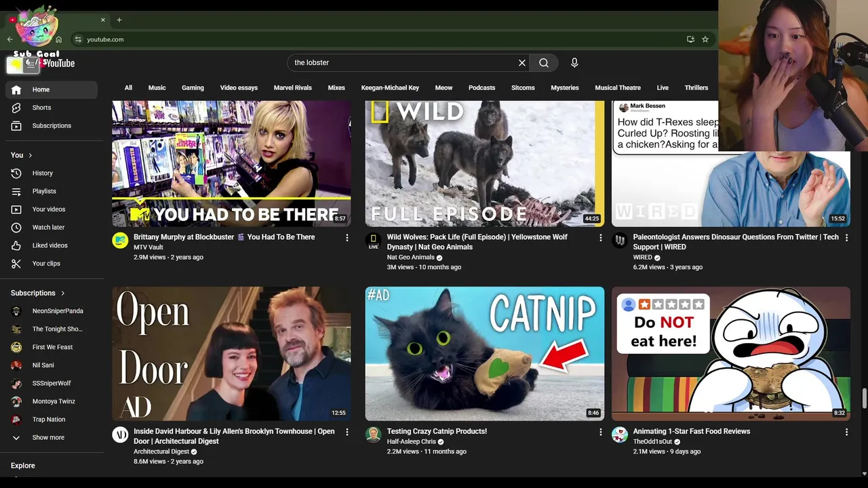
Task: Click TheOdd1sOut channel avatar
Action: (x=620, y=434)
